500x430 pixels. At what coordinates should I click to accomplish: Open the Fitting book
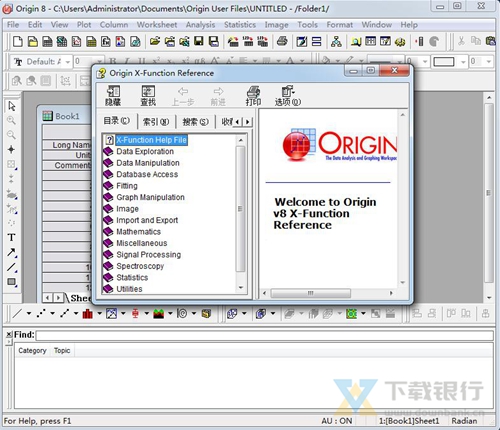(x=127, y=186)
